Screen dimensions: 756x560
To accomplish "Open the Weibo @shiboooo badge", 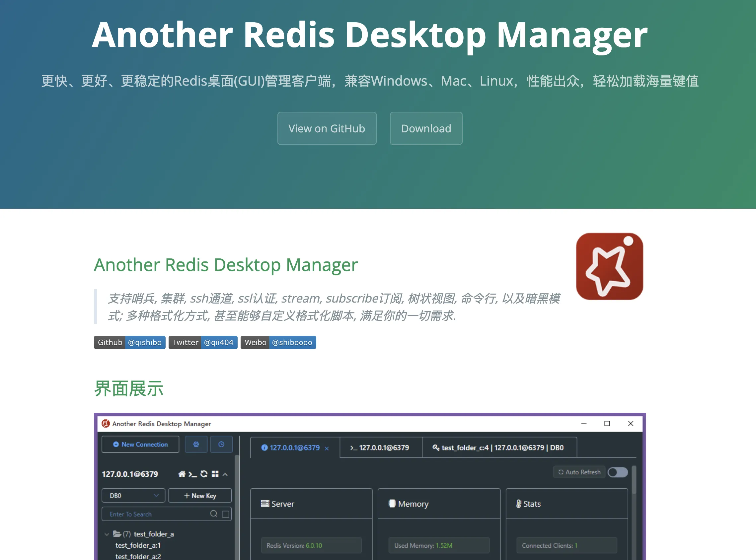I will tap(278, 342).
